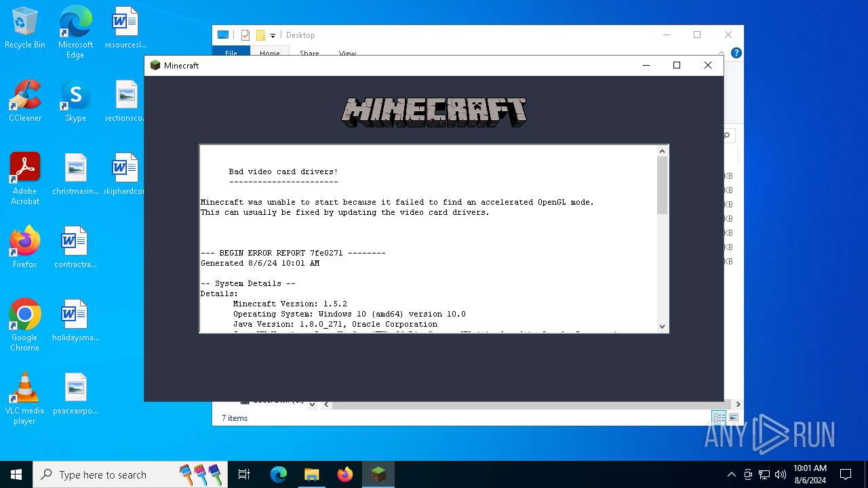Show hidden tray icons chevron

pyautogui.click(x=731, y=474)
